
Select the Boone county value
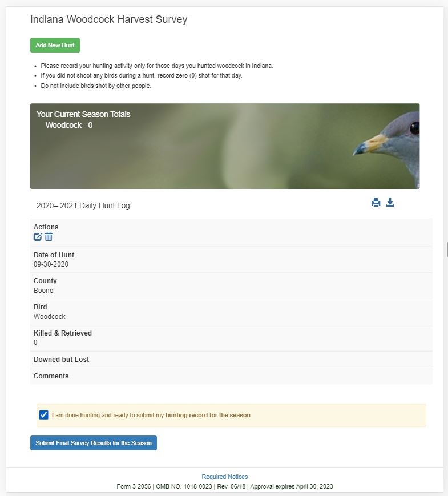point(43,291)
